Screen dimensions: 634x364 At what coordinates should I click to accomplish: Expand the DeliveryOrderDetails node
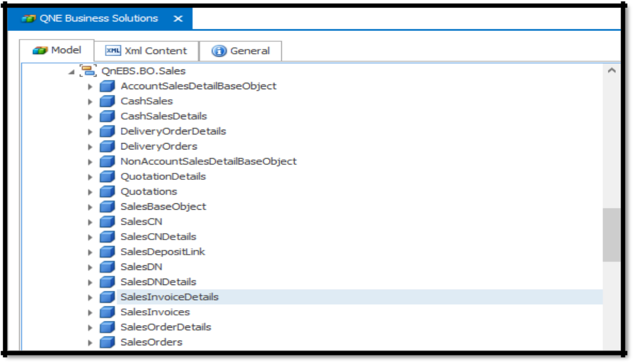tap(90, 132)
